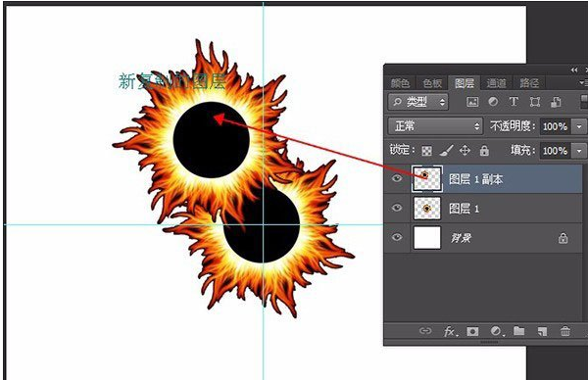Filter layers by shape type
This screenshot has height=380, width=588.
[535, 102]
